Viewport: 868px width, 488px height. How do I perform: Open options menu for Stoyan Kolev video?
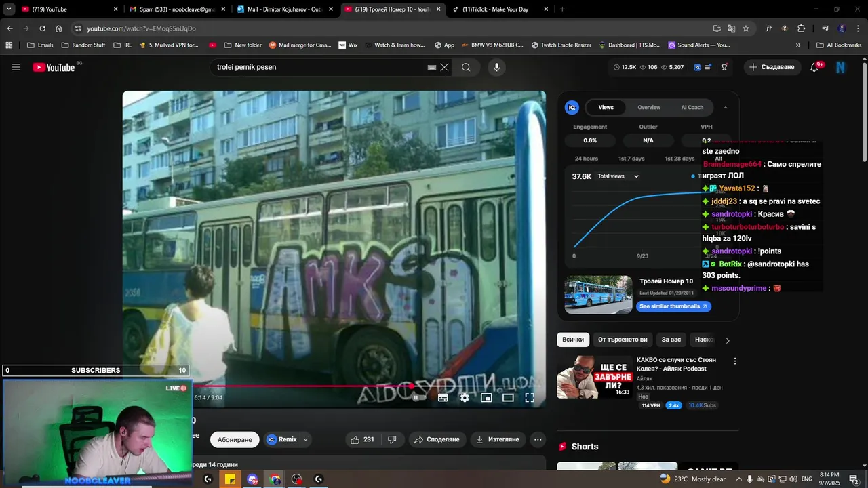[734, 361]
